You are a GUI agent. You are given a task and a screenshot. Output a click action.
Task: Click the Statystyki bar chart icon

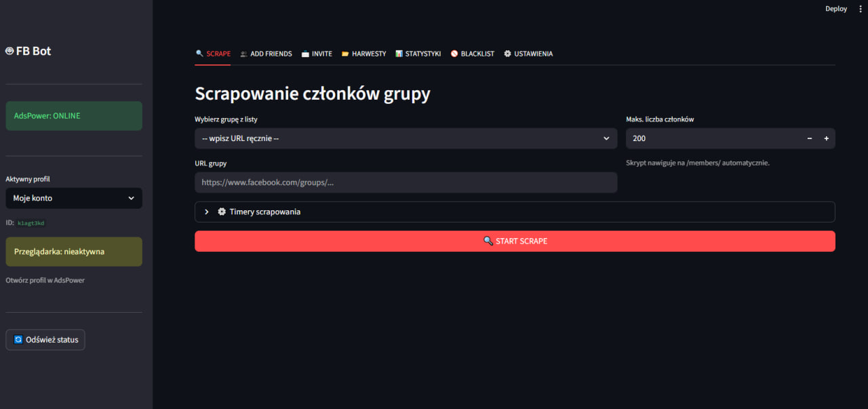pyautogui.click(x=399, y=54)
